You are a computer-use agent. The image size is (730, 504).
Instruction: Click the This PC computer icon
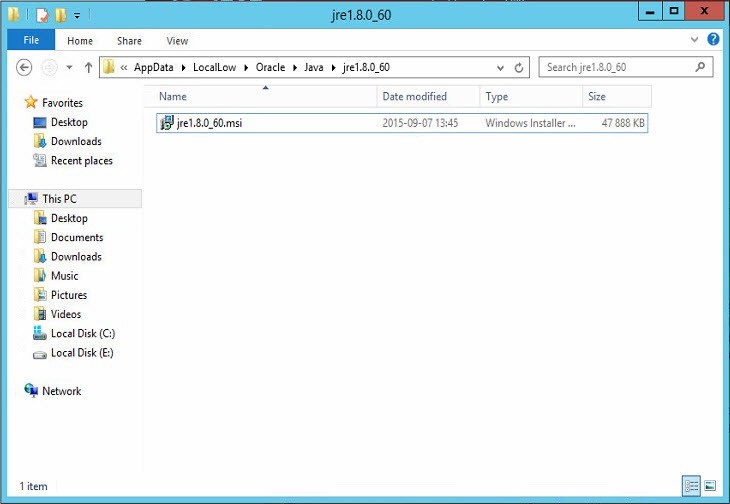click(x=31, y=199)
